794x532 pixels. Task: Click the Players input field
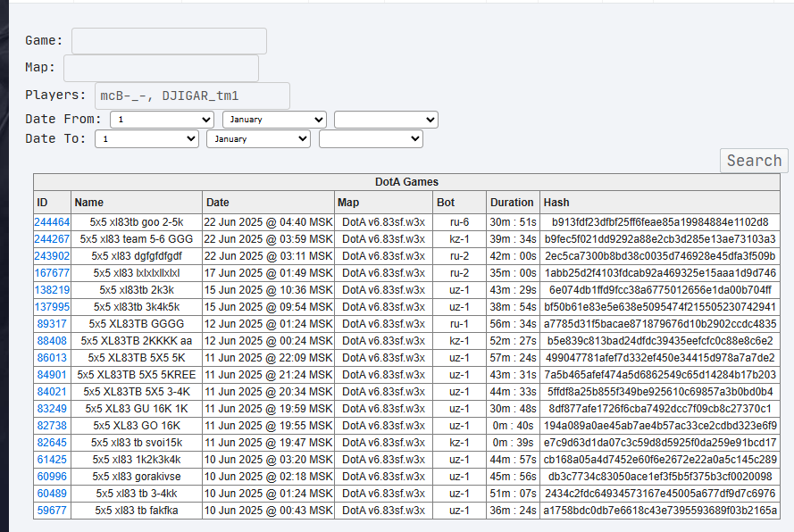coord(192,96)
